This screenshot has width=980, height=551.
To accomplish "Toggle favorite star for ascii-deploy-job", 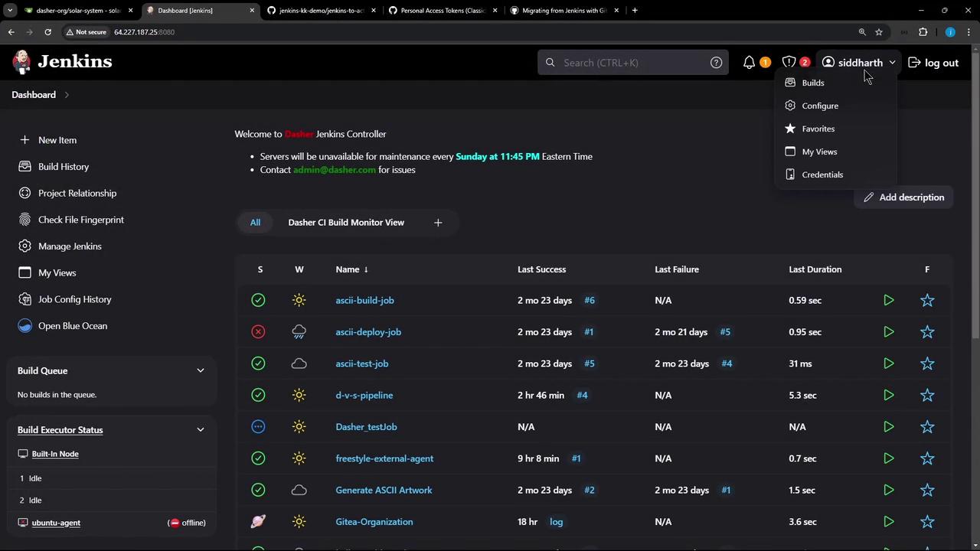I will (927, 332).
